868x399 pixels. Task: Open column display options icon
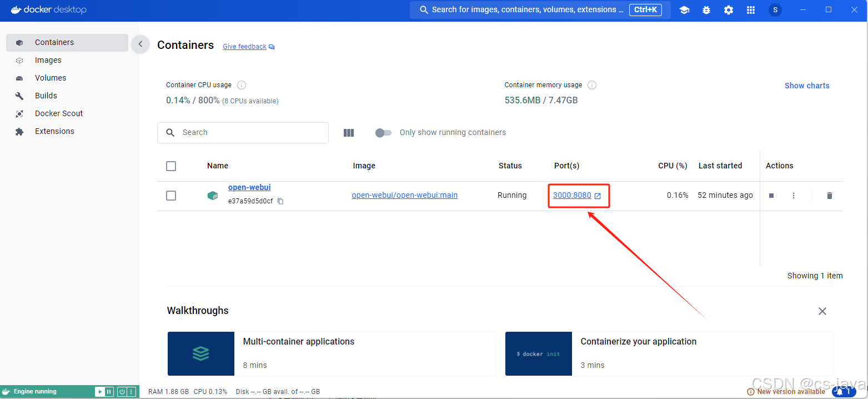point(349,133)
